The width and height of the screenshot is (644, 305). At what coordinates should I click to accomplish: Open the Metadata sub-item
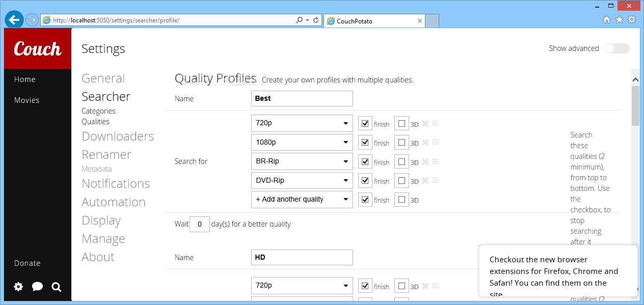coord(96,169)
